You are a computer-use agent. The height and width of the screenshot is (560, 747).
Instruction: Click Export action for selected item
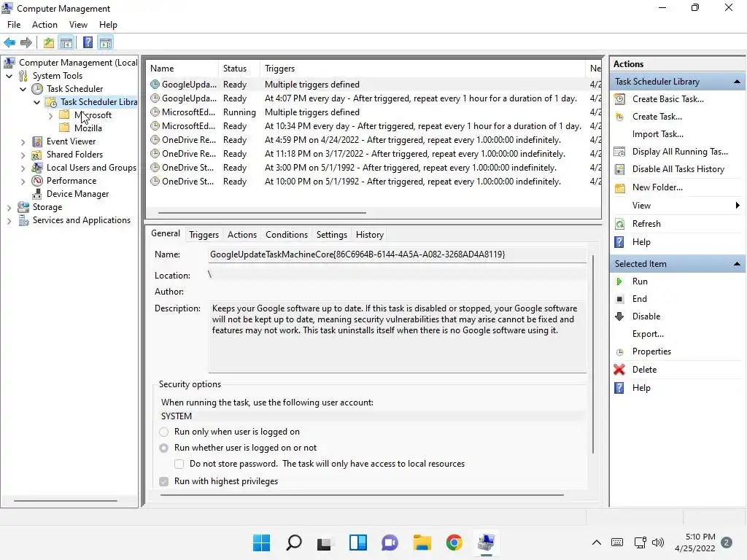pos(648,334)
